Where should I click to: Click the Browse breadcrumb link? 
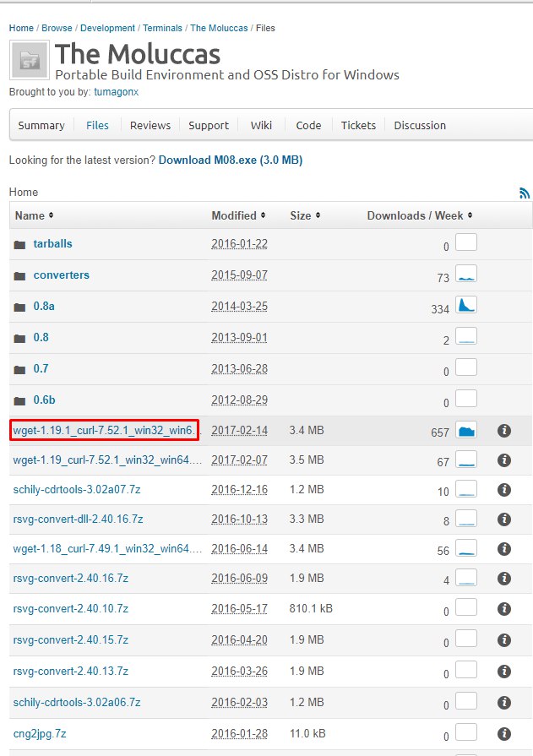57,28
